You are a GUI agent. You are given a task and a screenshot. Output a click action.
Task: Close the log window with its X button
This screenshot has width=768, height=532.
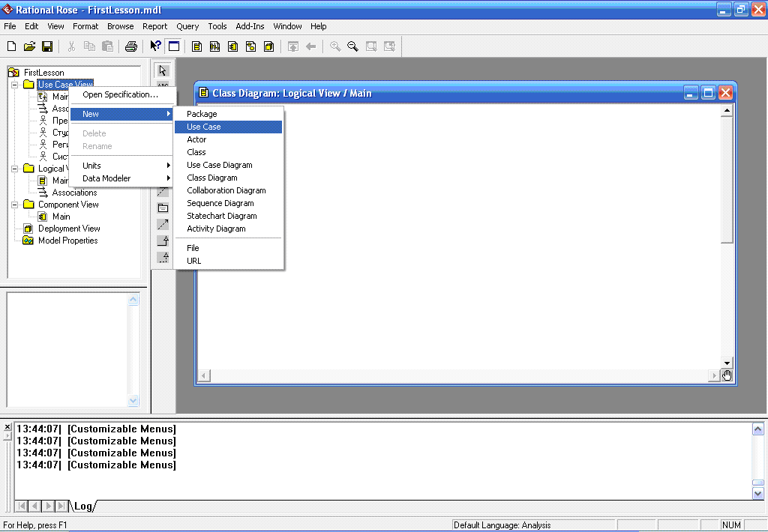pyautogui.click(x=7, y=427)
